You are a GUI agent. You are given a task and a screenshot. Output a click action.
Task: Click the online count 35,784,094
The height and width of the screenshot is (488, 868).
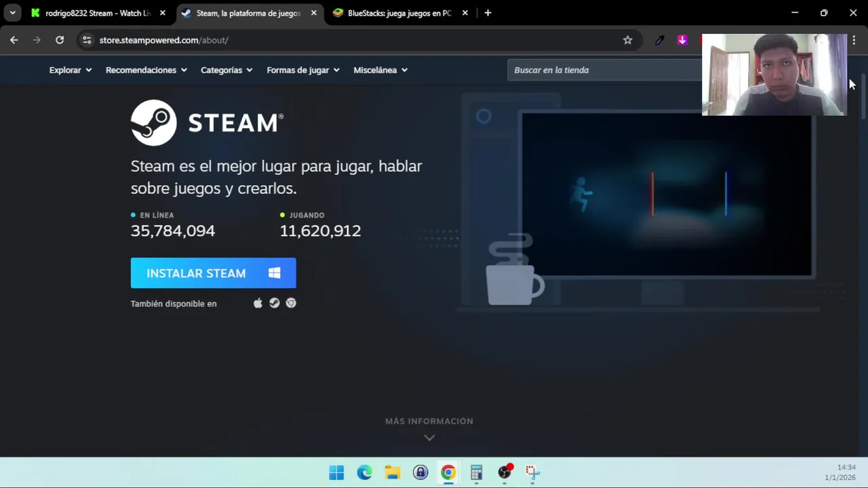click(x=173, y=231)
